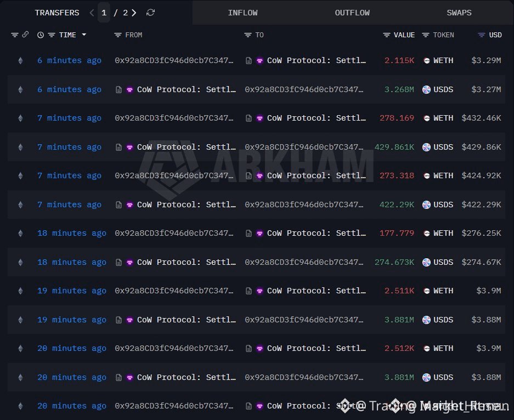Go to next transfers page arrow
The width and height of the screenshot is (514, 420).
pos(134,13)
